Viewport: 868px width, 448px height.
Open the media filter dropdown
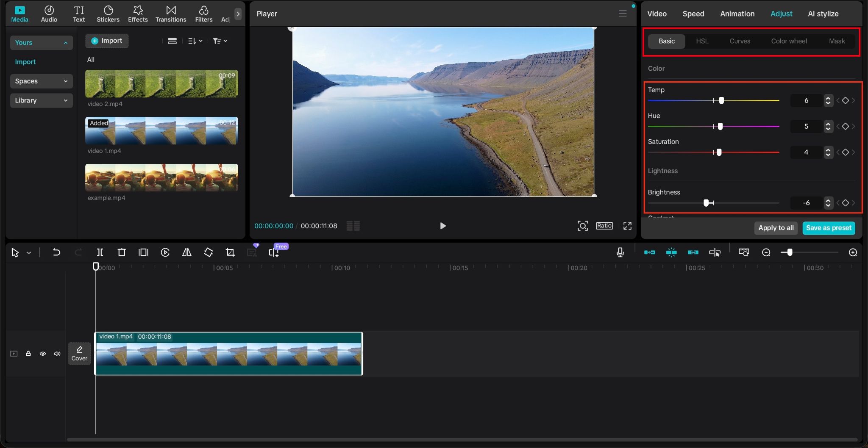[220, 41]
